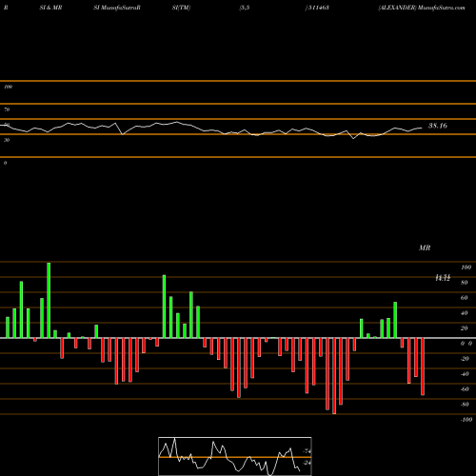Click the -100 label on the MR axis
The image size is (476, 476).
click(x=466, y=420)
